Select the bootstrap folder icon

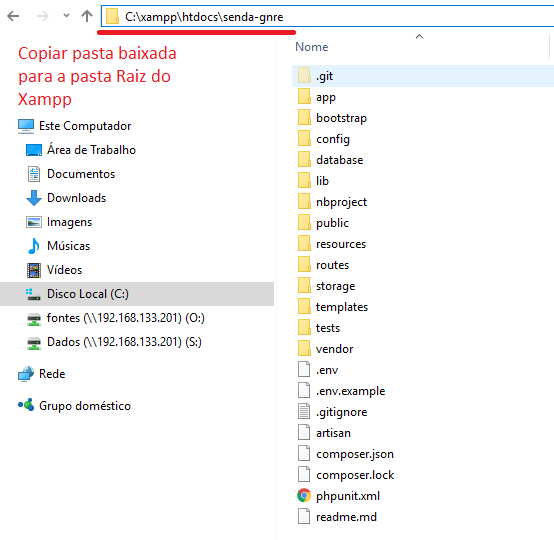pos(304,118)
